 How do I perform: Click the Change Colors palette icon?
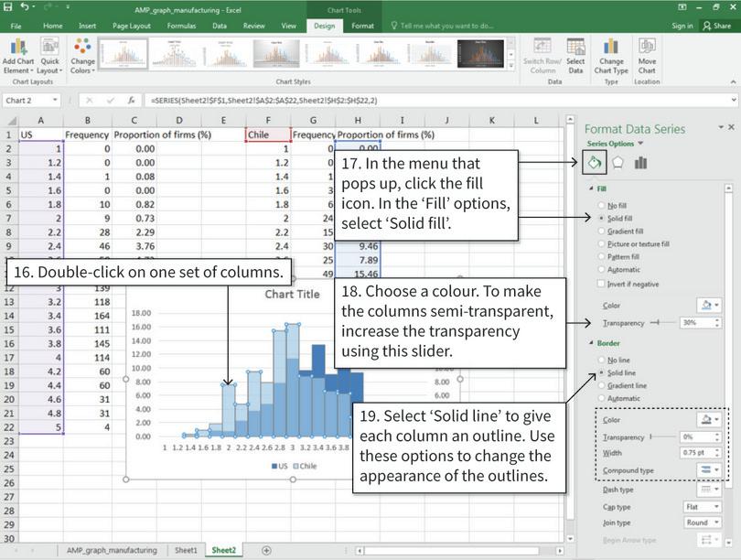[82, 49]
